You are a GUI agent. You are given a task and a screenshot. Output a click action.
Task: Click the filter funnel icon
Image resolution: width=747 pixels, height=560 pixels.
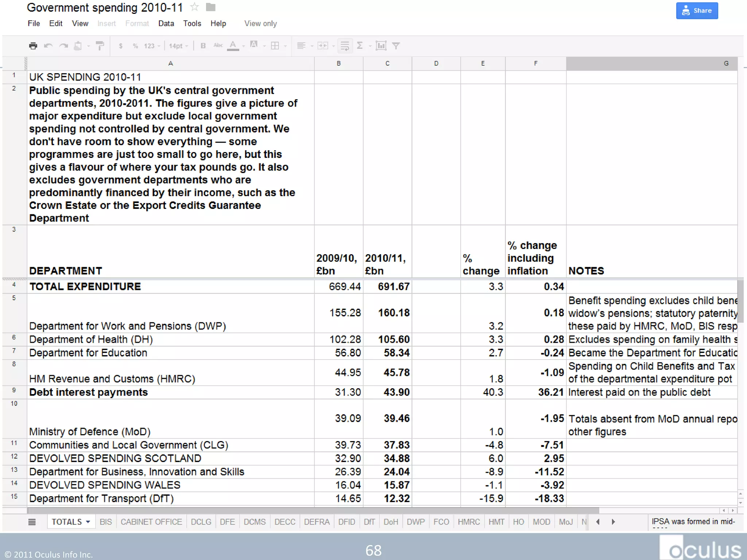click(396, 46)
